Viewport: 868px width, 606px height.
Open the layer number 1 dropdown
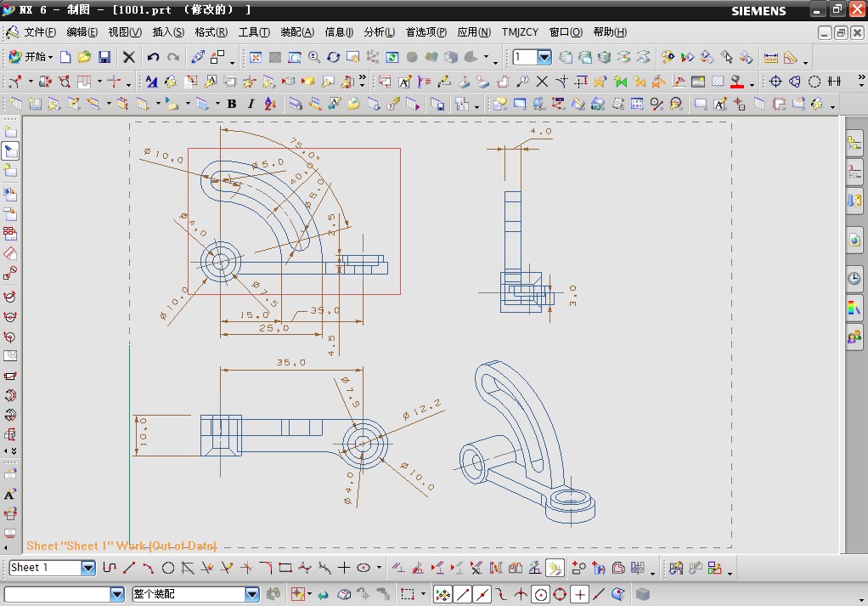pos(544,57)
